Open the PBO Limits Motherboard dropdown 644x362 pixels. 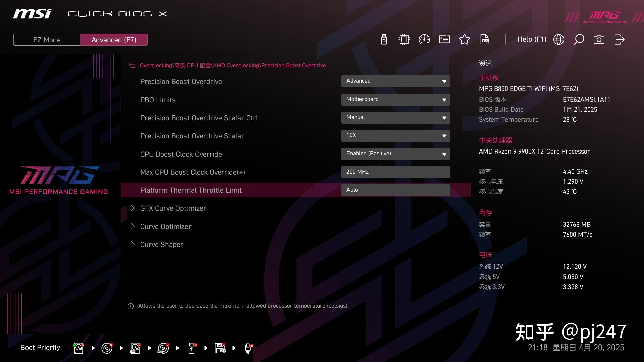coord(395,100)
